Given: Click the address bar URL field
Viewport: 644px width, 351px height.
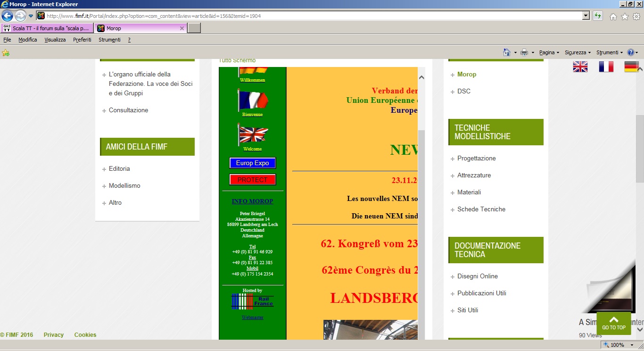Looking at the screenshot, I should click(x=309, y=16).
